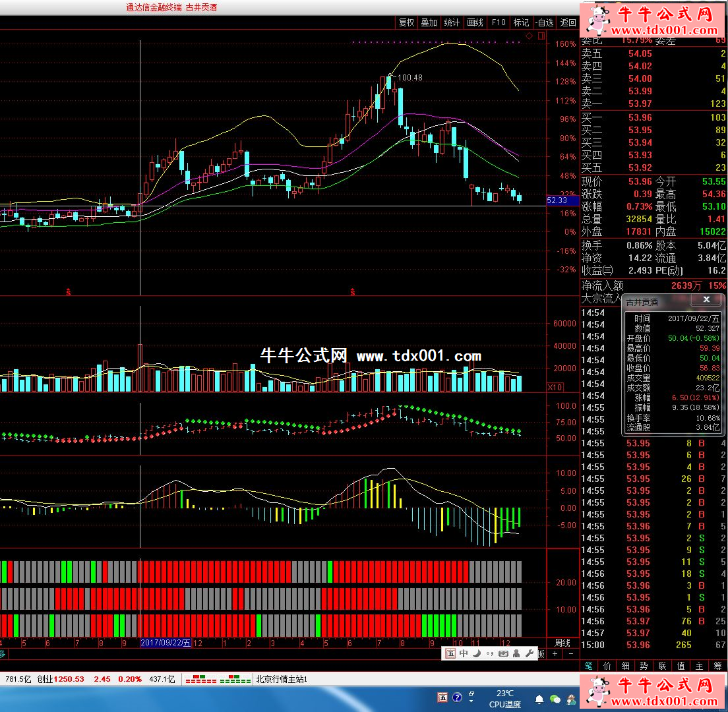Click the square panel icon above the price axis

[541, 35]
